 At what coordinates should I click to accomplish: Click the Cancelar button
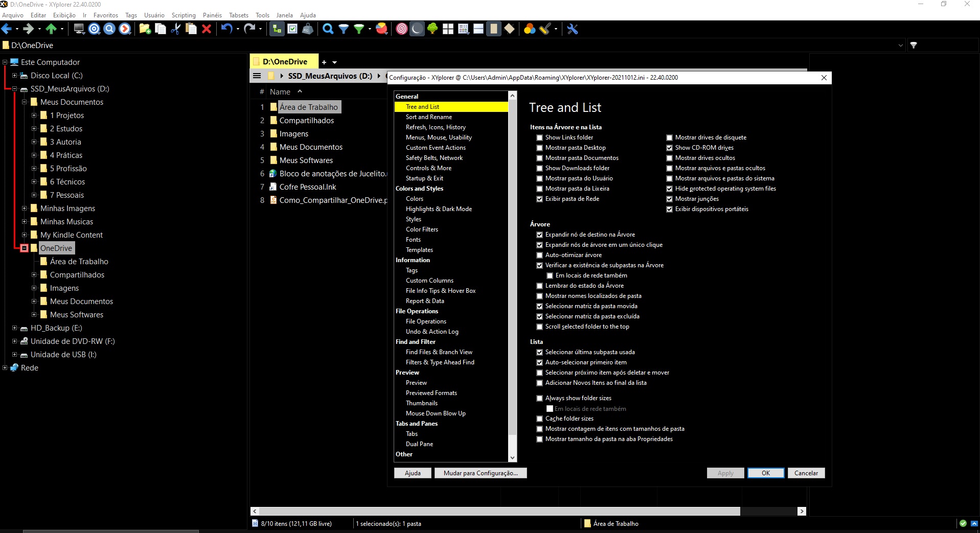[806, 473]
